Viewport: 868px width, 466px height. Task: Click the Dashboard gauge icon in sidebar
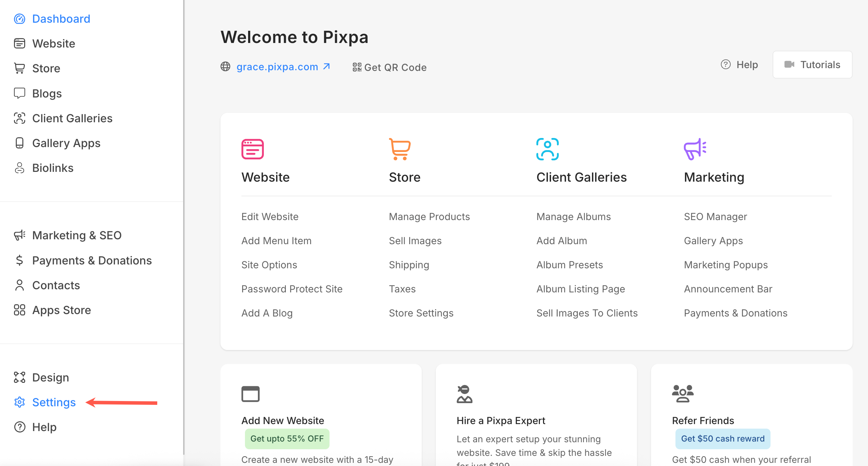(x=20, y=19)
